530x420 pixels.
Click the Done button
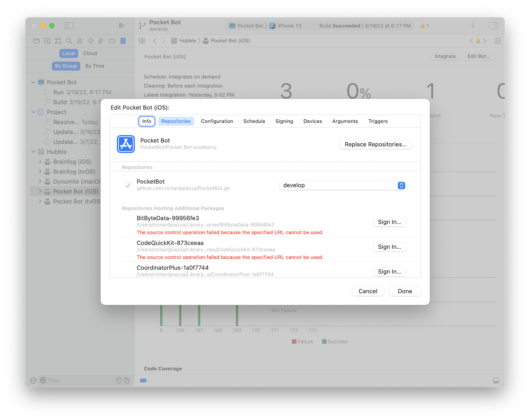pos(405,291)
